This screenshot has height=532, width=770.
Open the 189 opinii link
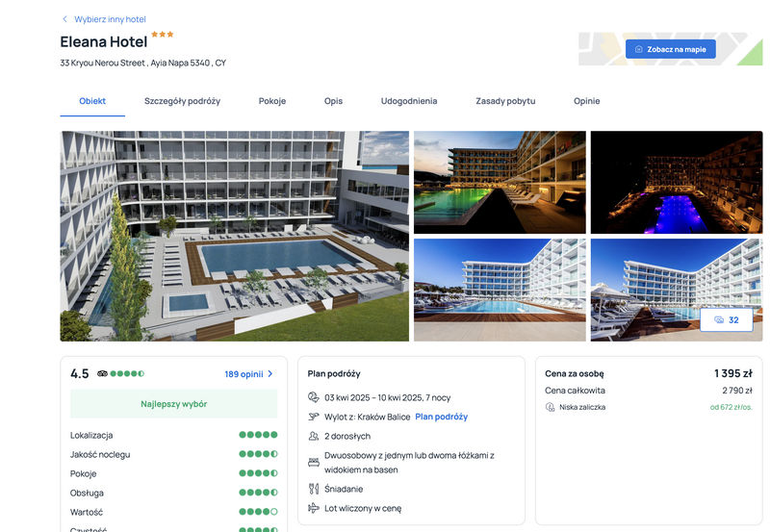click(x=244, y=374)
